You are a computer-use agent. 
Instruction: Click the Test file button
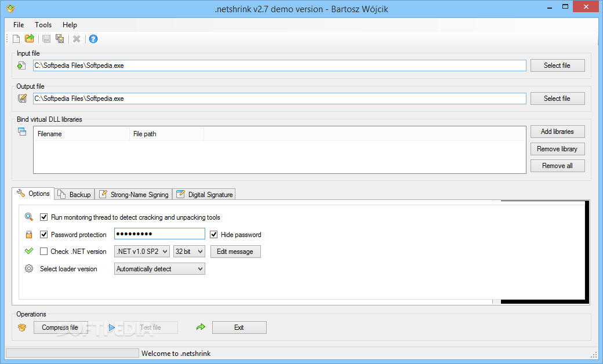coord(150,327)
